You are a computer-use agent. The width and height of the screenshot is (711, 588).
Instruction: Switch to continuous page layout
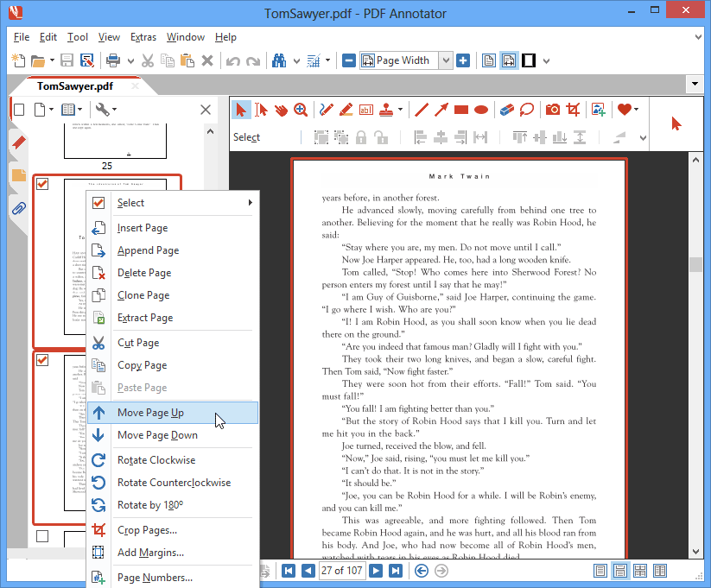tap(620, 571)
